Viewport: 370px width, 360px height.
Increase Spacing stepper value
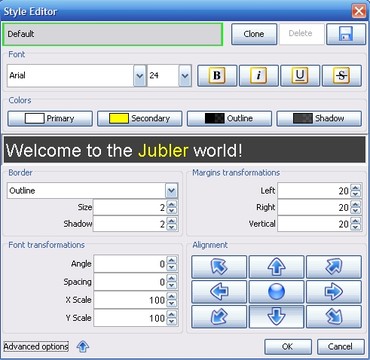click(x=172, y=279)
